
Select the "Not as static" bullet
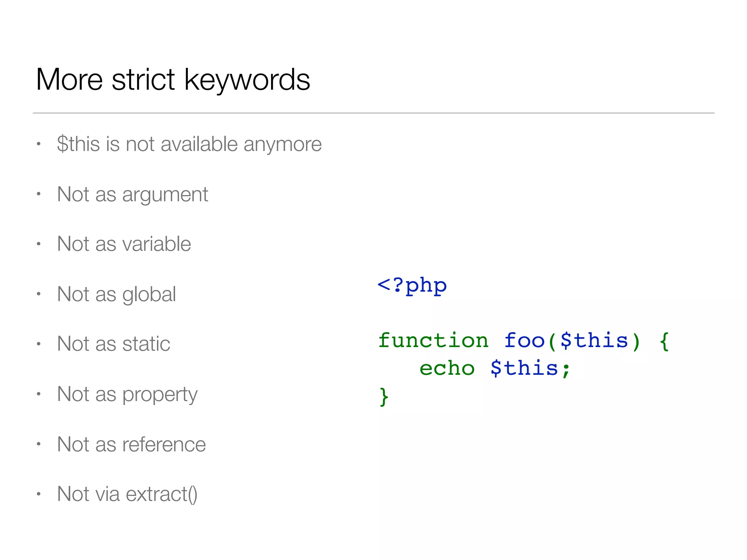pyautogui.click(x=113, y=344)
